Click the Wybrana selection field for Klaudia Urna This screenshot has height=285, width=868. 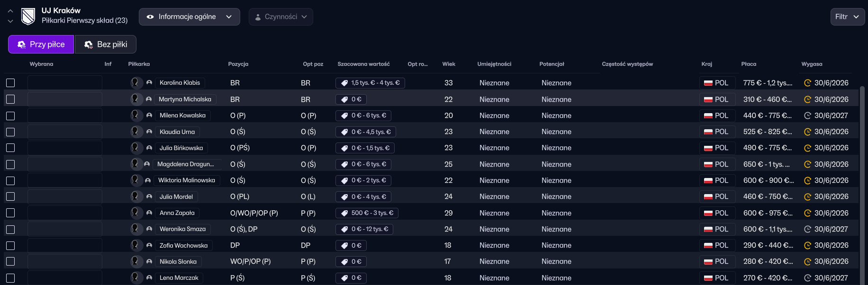click(x=64, y=132)
